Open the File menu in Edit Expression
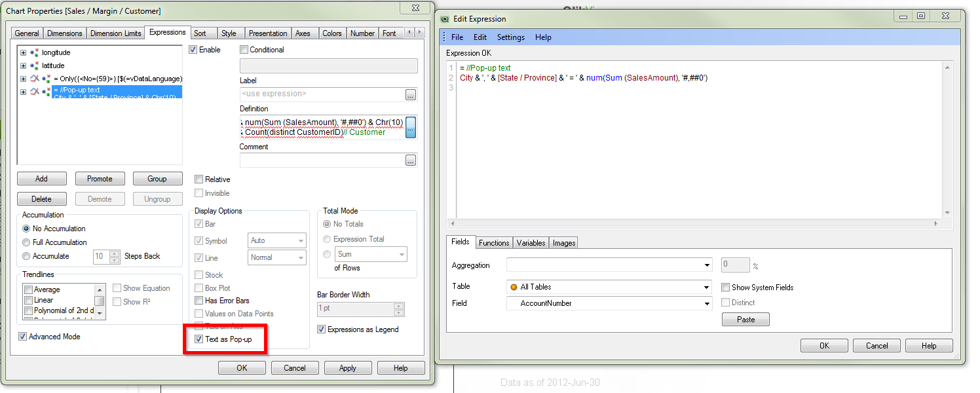The image size is (980, 393). (x=457, y=37)
